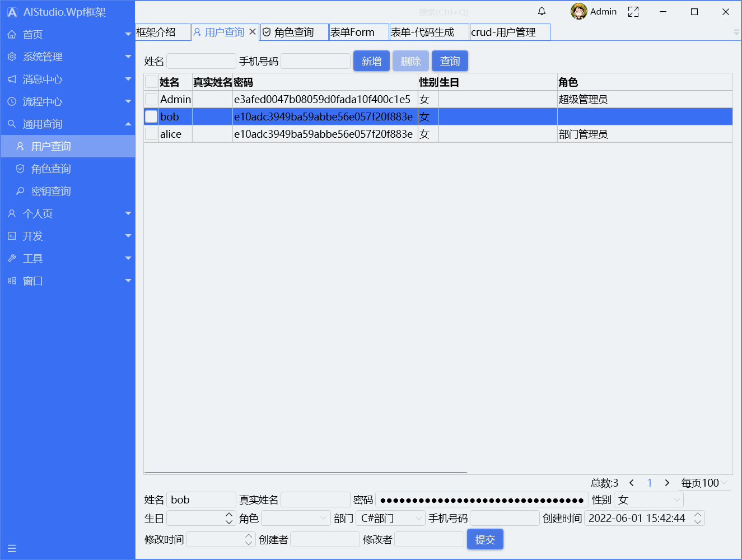The width and height of the screenshot is (742, 560).
Task: Expand the 首页 menu arrow
Action: pyautogui.click(x=128, y=34)
